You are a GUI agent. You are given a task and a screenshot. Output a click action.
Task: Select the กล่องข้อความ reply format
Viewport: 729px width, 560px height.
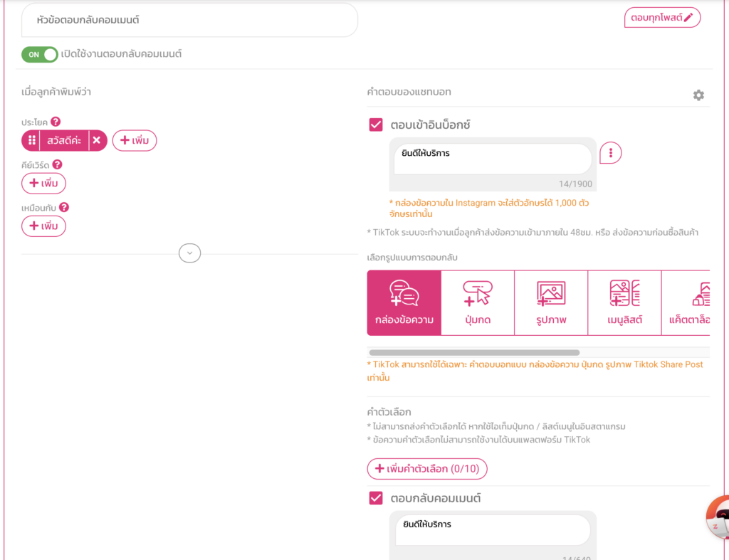(x=404, y=302)
